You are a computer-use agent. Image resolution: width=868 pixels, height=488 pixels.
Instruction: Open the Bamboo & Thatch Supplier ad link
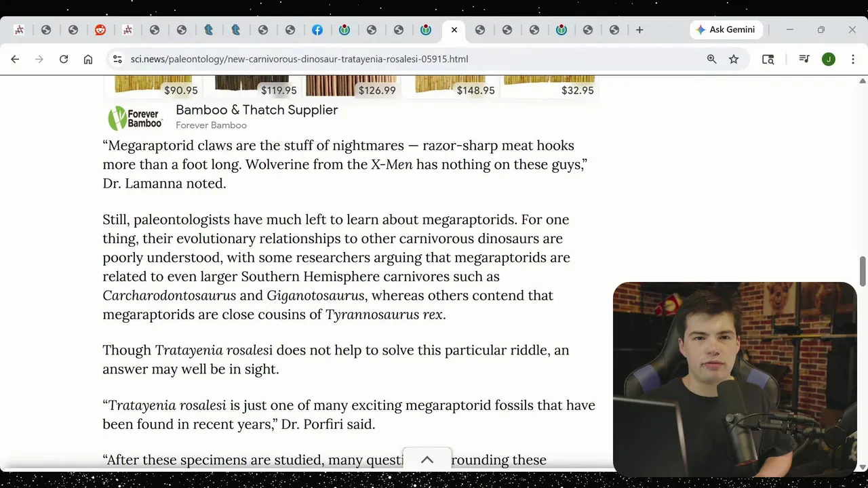[256, 110]
